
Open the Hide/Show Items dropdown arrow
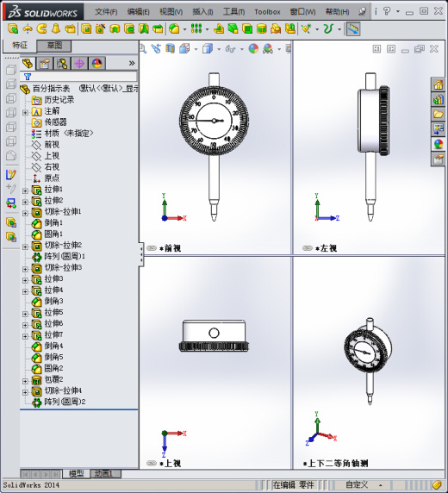(242, 49)
